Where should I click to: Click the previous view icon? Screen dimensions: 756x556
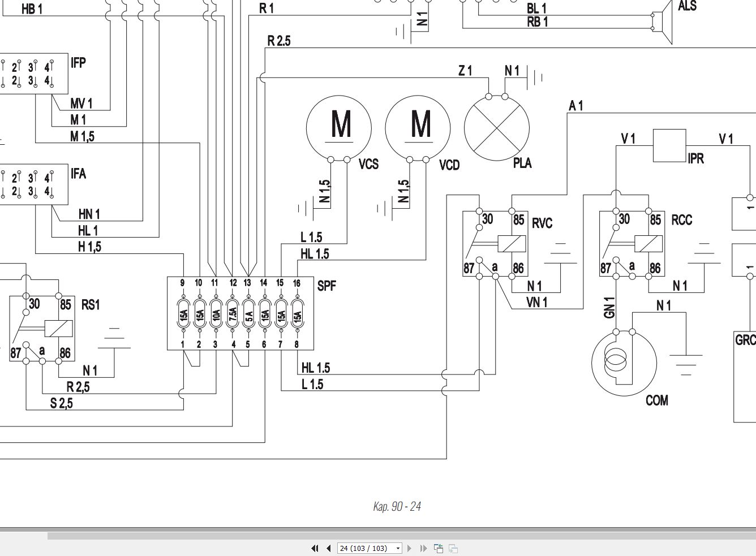pyautogui.click(x=439, y=548)
